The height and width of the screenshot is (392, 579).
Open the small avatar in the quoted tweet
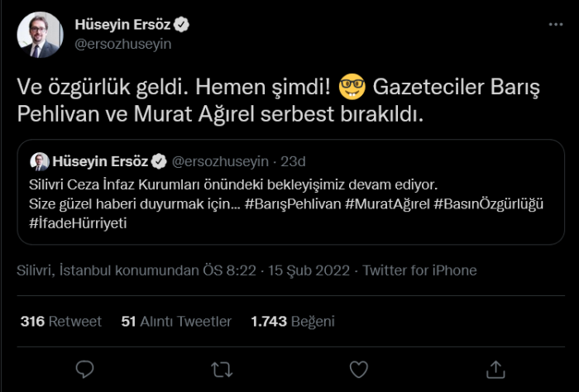pos(39,160)
